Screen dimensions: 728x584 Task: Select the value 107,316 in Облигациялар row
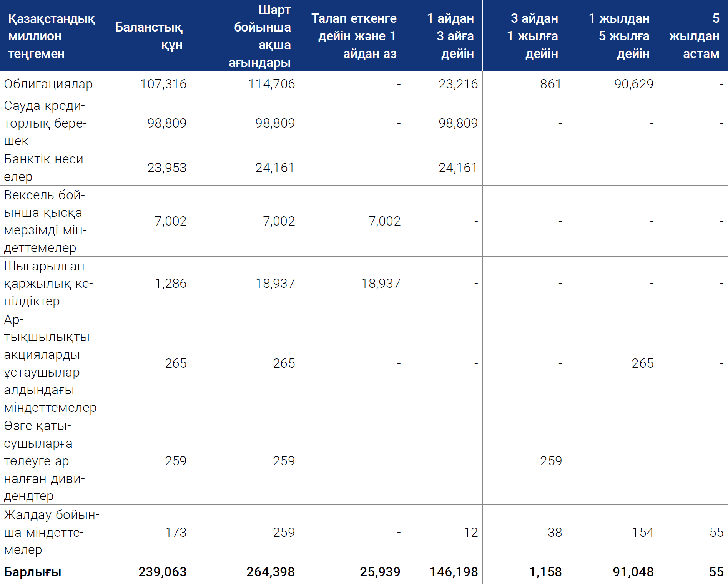[x=163, y=84]
